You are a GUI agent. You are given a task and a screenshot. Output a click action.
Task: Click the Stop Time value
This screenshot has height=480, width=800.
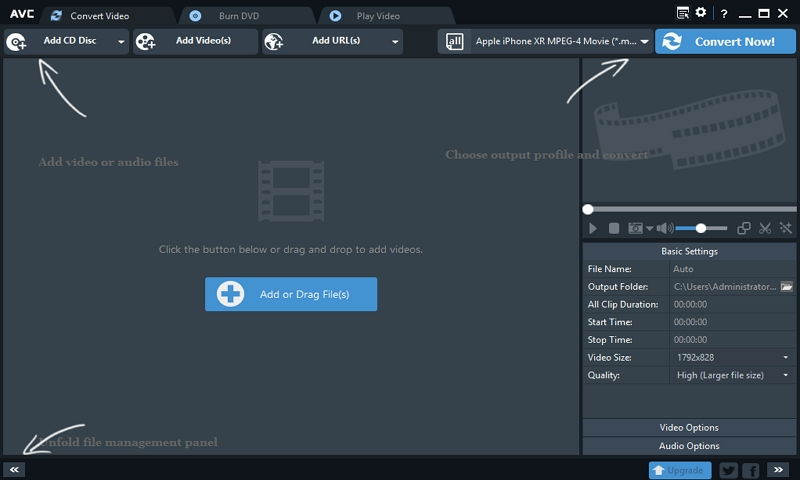click(690, 340)
